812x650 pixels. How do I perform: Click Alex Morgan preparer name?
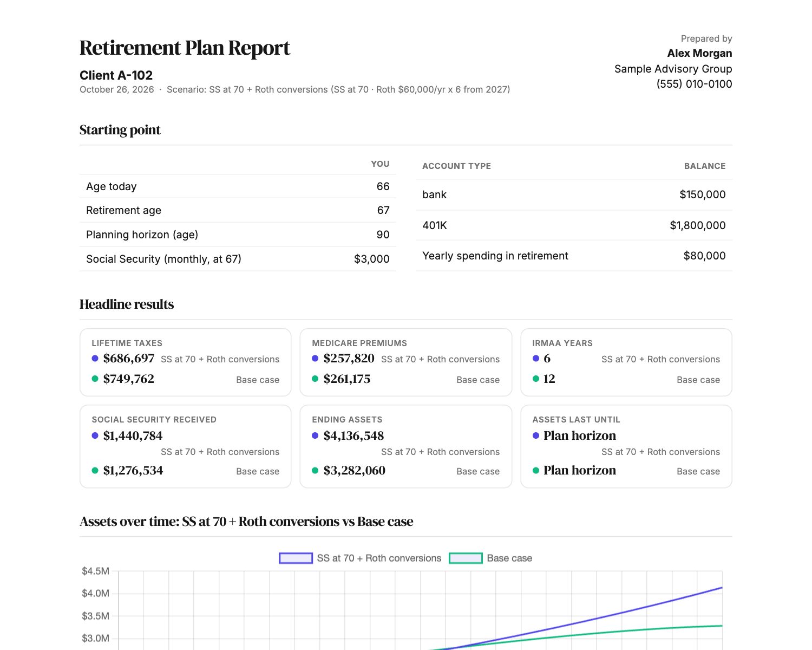click(699, 53)
